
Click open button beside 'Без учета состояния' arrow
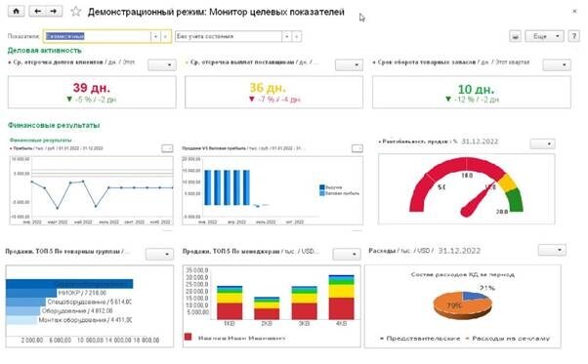click(x=297, y=36)
